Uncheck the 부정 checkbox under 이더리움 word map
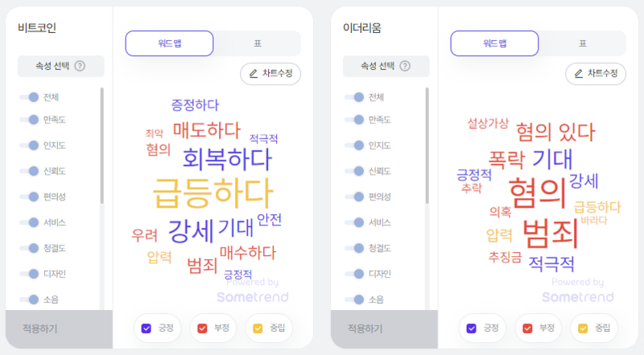 tap(527, 328)
